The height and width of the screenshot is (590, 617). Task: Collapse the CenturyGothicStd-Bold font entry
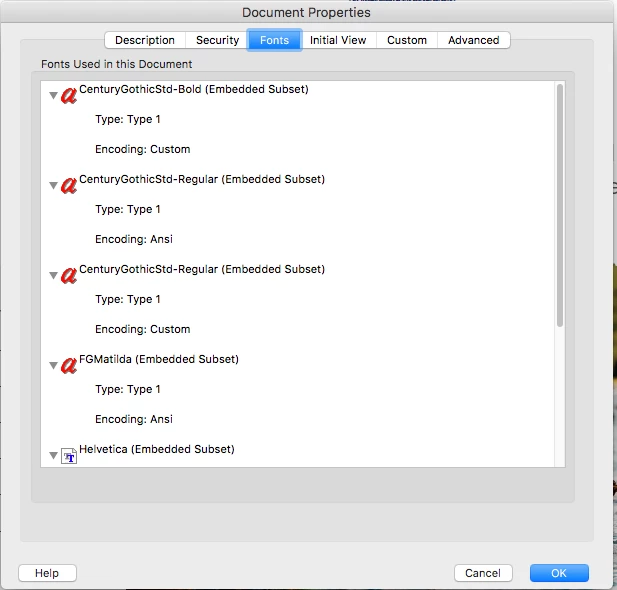click(x=54, y=95)
